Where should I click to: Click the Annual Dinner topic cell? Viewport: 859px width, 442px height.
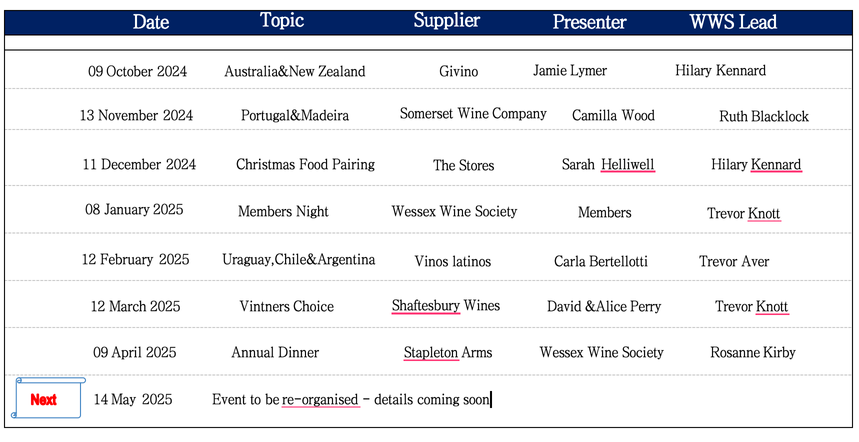click(x=275, y=352)
